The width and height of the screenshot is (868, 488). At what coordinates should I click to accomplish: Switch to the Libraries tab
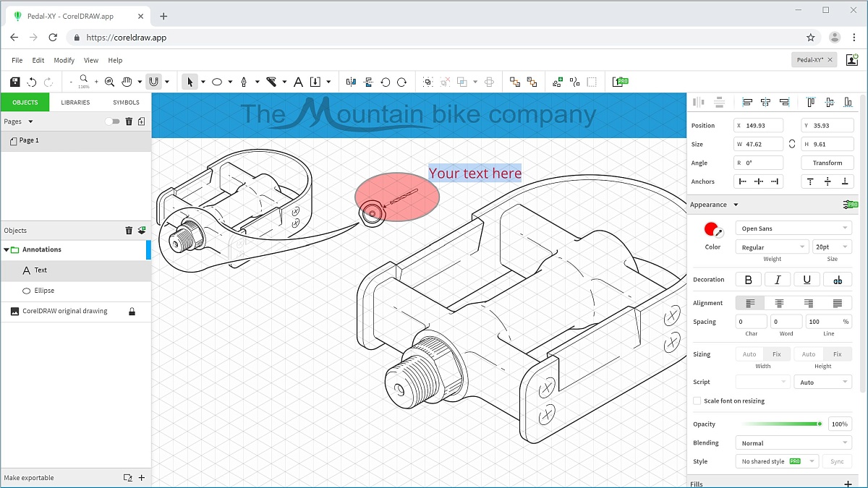(75, 103)
